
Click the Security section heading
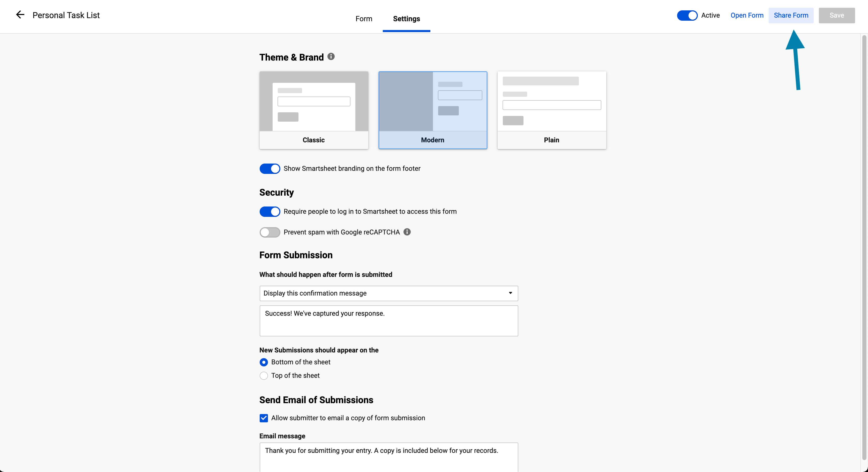pyautogui.click(x=276, y=193)
